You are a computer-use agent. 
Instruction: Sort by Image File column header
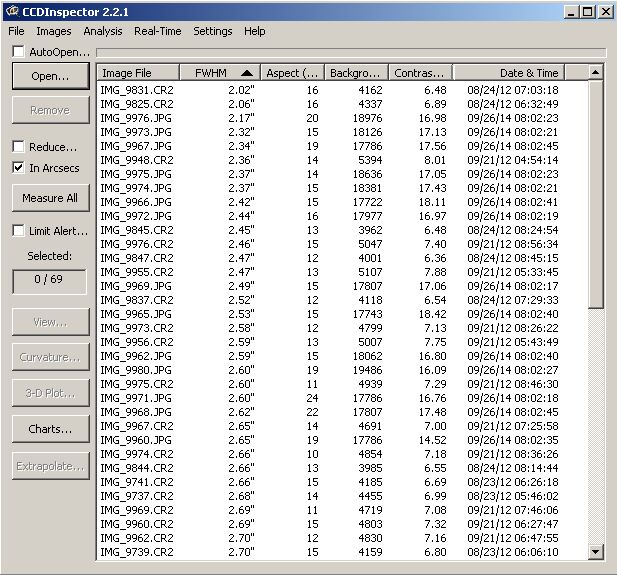pyautogui.click(x=138, y=73)
